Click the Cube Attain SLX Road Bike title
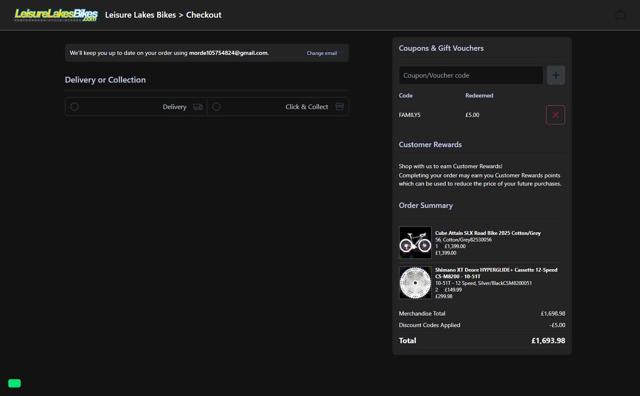 tap(488, 233)
